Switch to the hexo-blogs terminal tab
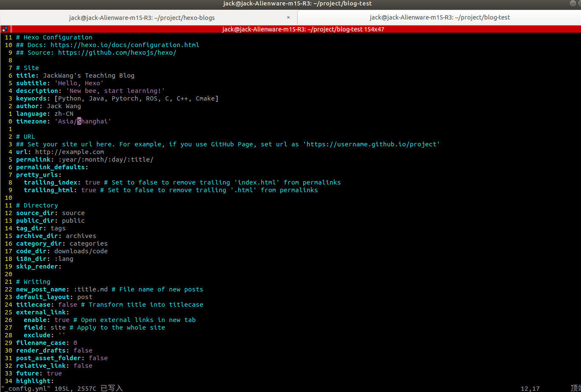 (x=142, y=17)
